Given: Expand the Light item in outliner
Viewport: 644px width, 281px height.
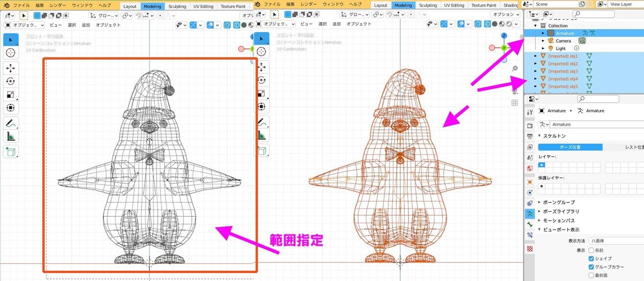Looking at the screenshot, I should click(543, 48).
